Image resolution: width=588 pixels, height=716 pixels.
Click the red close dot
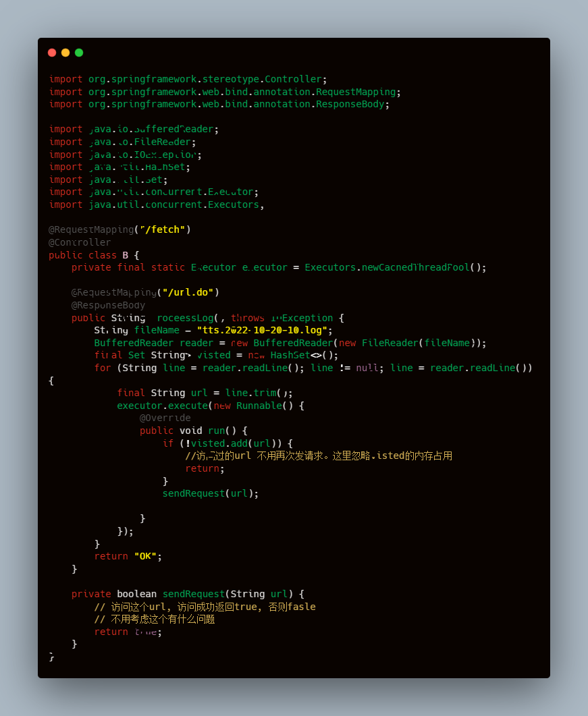click(52, 53)
